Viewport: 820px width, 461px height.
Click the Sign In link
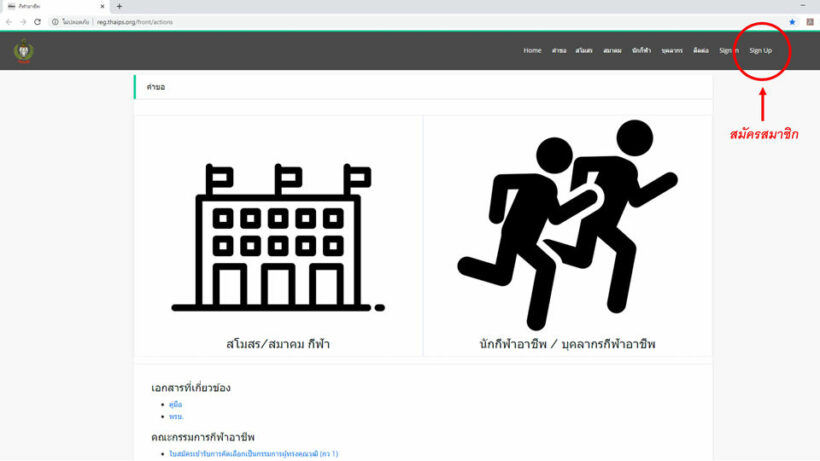(729, 50)
